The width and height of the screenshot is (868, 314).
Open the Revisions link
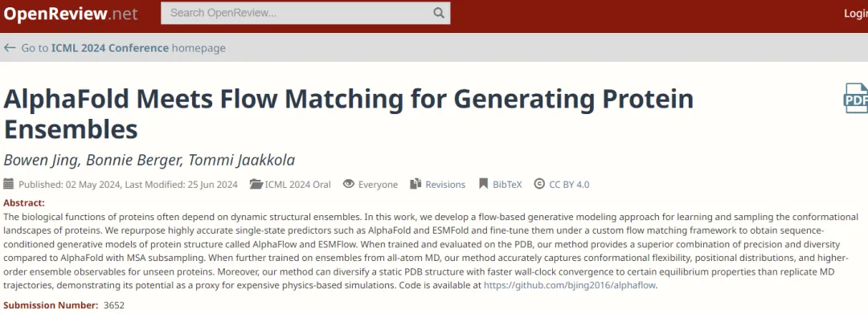pyautogui.click(x=445, y=185)
